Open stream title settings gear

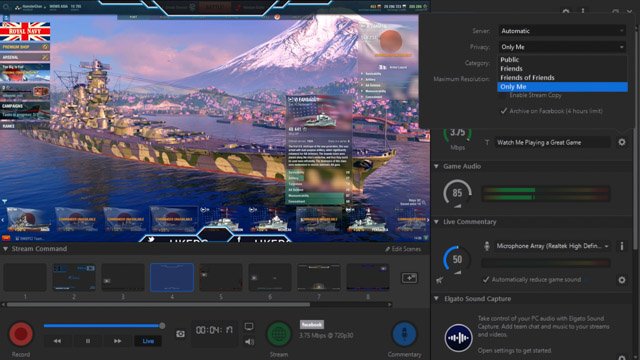[622, 142]
